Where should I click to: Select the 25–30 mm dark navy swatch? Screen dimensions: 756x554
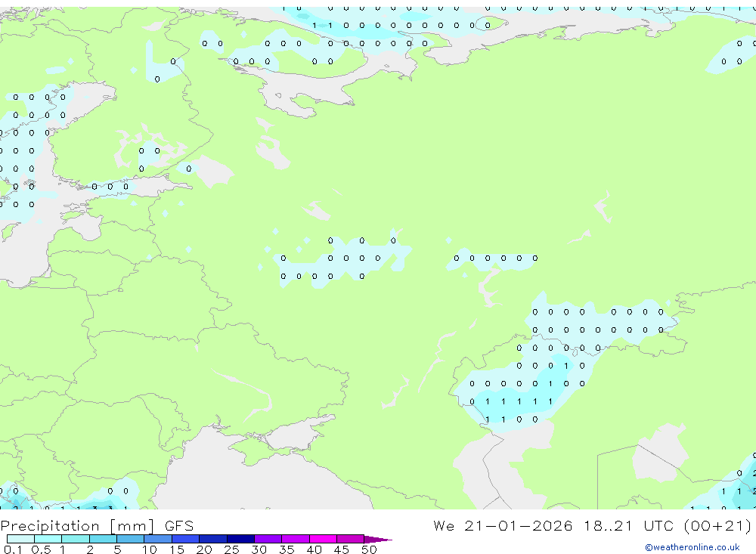click(x=240, y=539)
